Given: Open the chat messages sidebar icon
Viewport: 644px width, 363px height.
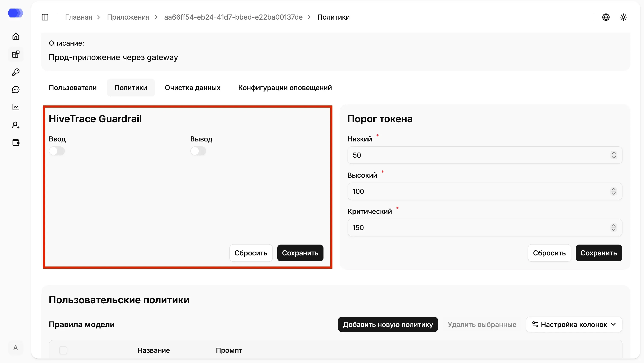Looking at the screenshot, I should point(16,89).
